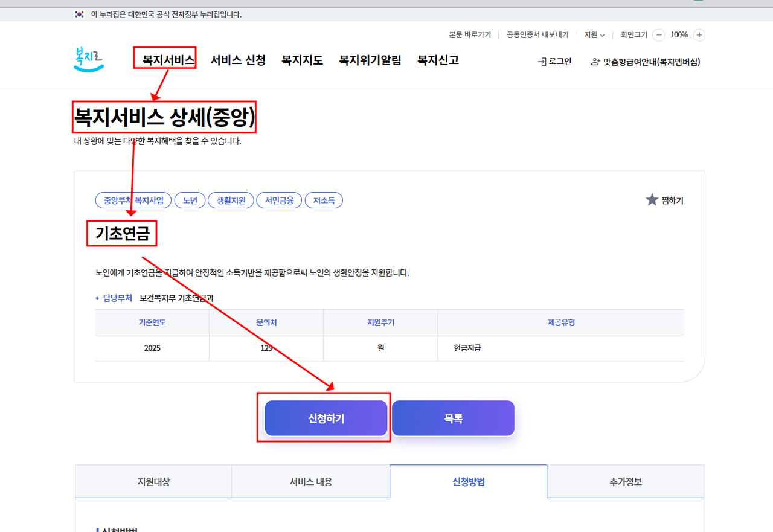Click the Korean flag icon

[x=79, y=14]
